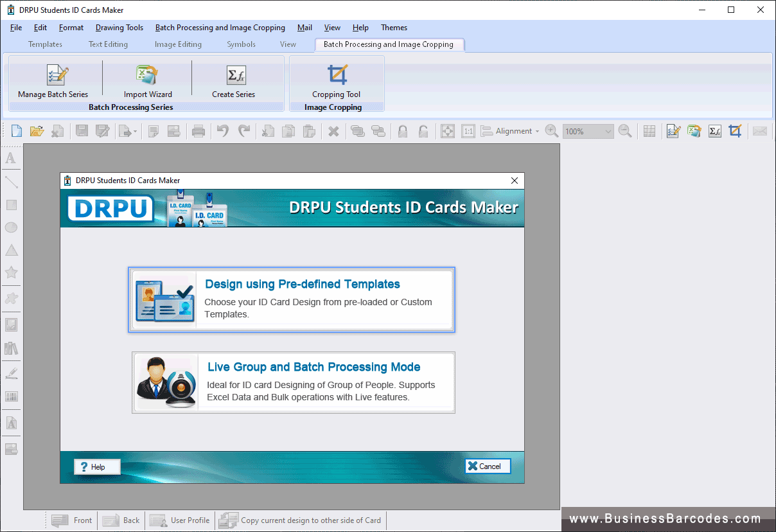Click the delete X toolbar icon

[x=333, y=131]
